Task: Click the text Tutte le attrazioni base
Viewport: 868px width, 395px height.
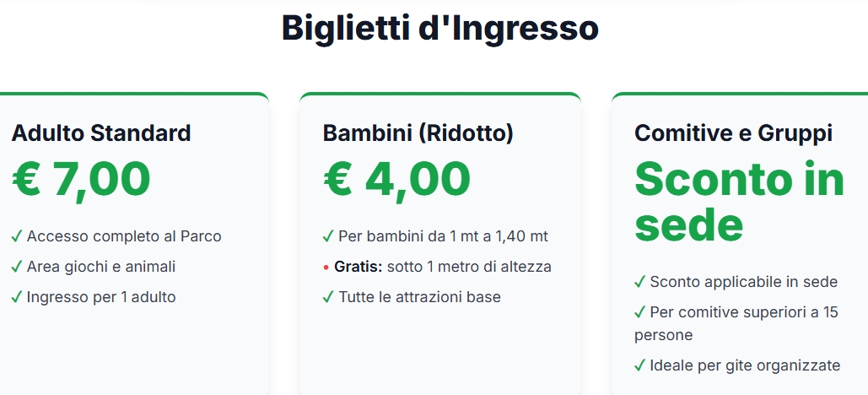Action: click(x=419, y=297)
